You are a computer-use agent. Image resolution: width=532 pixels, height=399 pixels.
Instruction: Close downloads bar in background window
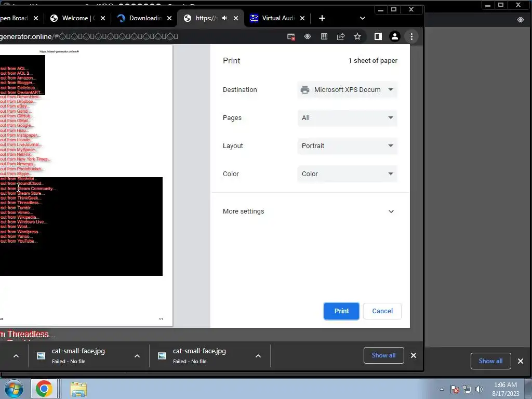point(521,361)
